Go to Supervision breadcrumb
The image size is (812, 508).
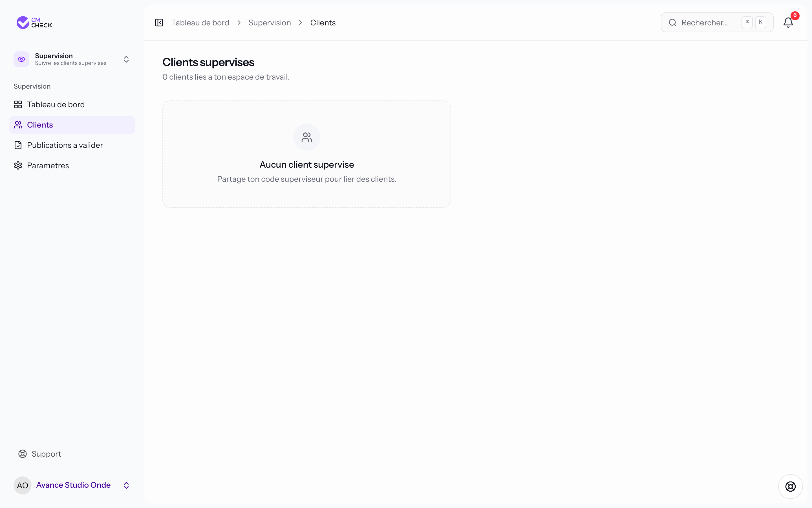point(270,23)
